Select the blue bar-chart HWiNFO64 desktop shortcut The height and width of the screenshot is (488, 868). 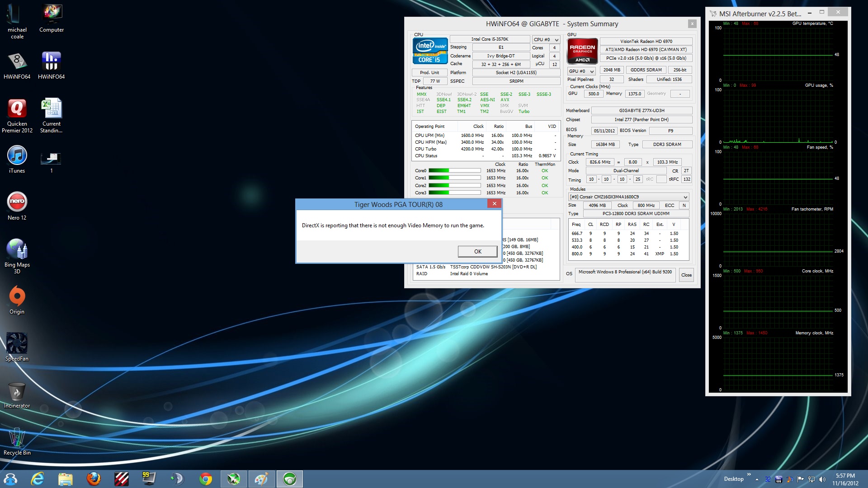pos(52,65)
